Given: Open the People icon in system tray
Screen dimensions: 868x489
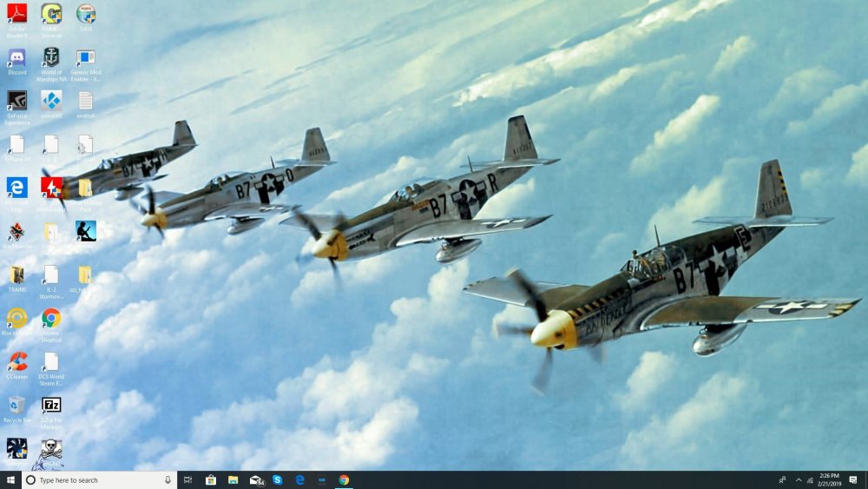Looking at the screenshot, I should pos(782,479).
